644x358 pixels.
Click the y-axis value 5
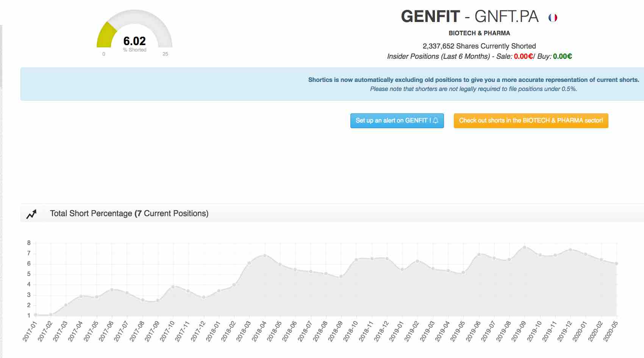click(29, 274)
